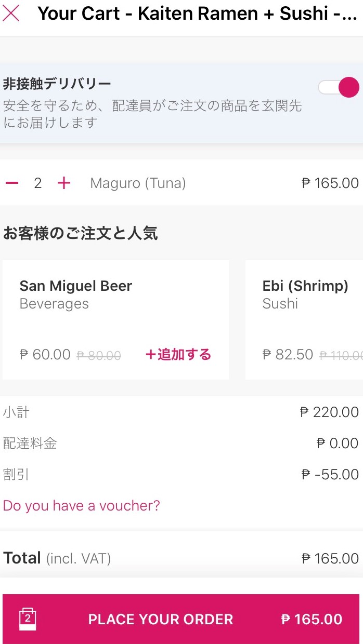Tap the 割引 discount row

pos(181,475)
